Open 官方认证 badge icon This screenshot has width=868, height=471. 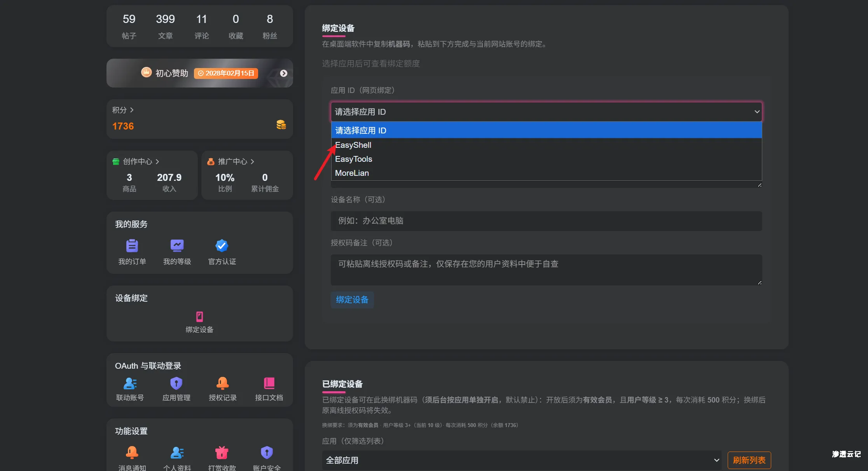click(222, 246)
